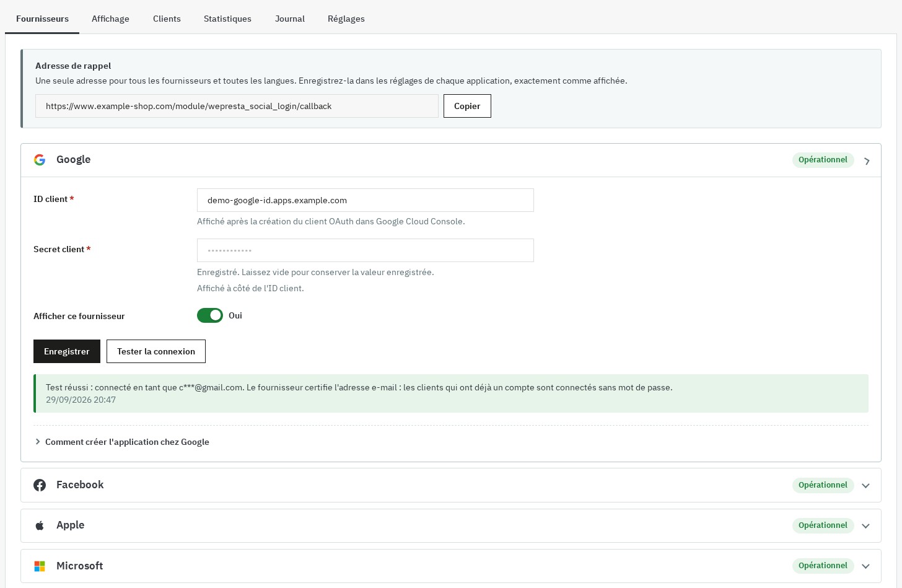
Task: Expand the Apple provider panel chevron
Action: coord(866,526)
